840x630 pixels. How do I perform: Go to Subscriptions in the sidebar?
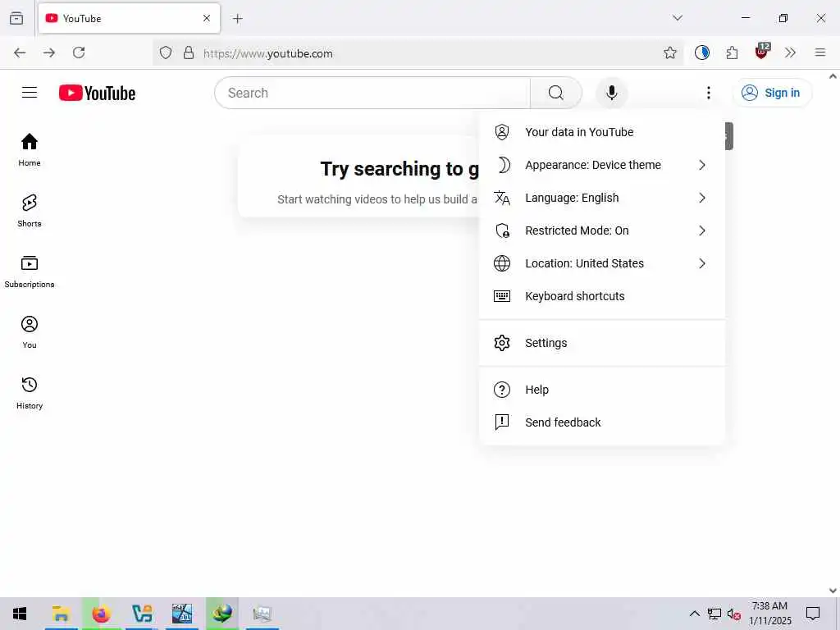pyautogui.click(x=29, y=272)
